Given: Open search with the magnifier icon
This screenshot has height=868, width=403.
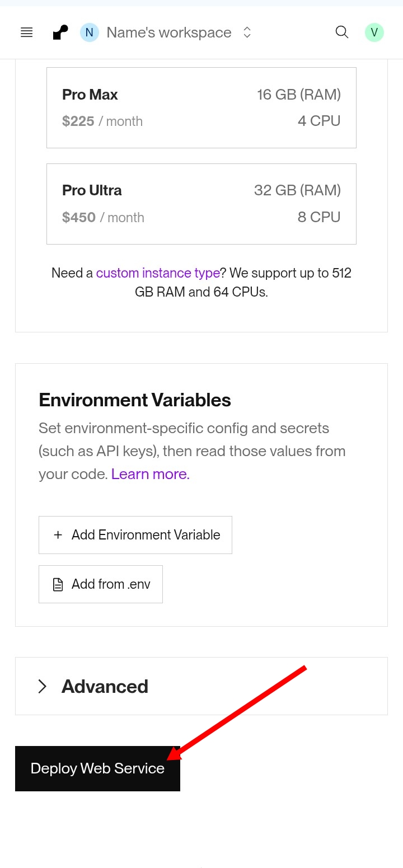Looking at the screenshot, I should pos(341,32).
